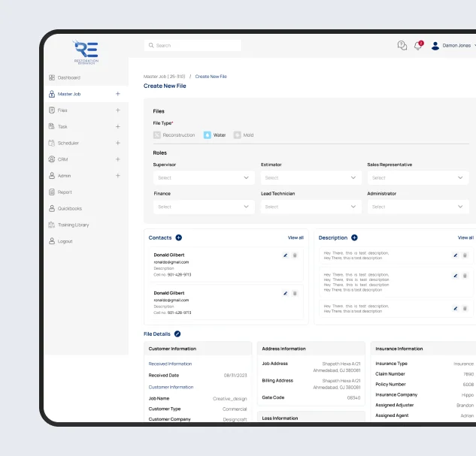Screen dimensions: 476x456
Task: Open Quickbooks in sidebar
Action: click(x=69, y=209)
